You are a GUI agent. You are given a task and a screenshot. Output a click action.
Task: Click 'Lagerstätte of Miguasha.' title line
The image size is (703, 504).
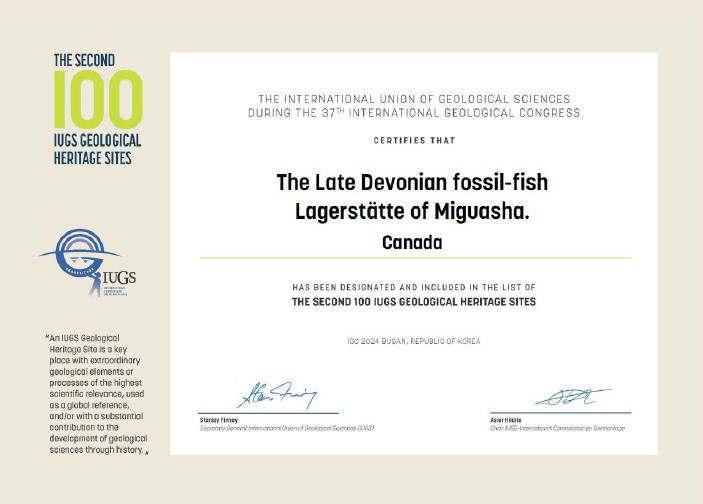point(412,211)
